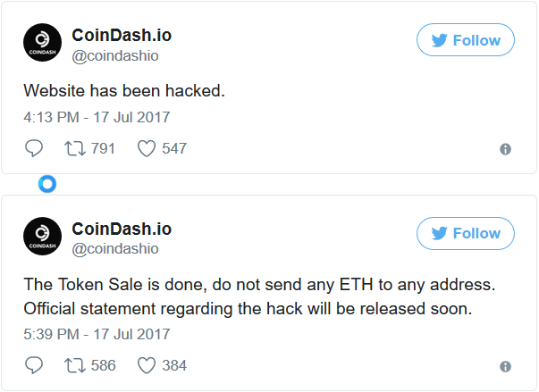Follow CoinDash.io from the first tweet

coord(466,40)
